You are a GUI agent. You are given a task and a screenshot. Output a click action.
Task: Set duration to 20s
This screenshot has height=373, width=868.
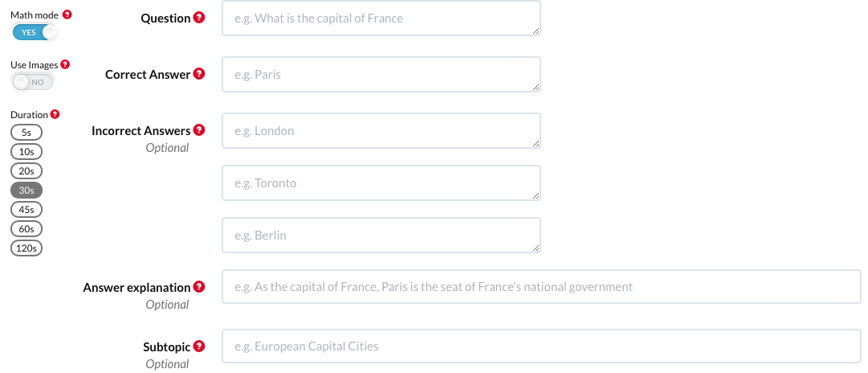26,171
